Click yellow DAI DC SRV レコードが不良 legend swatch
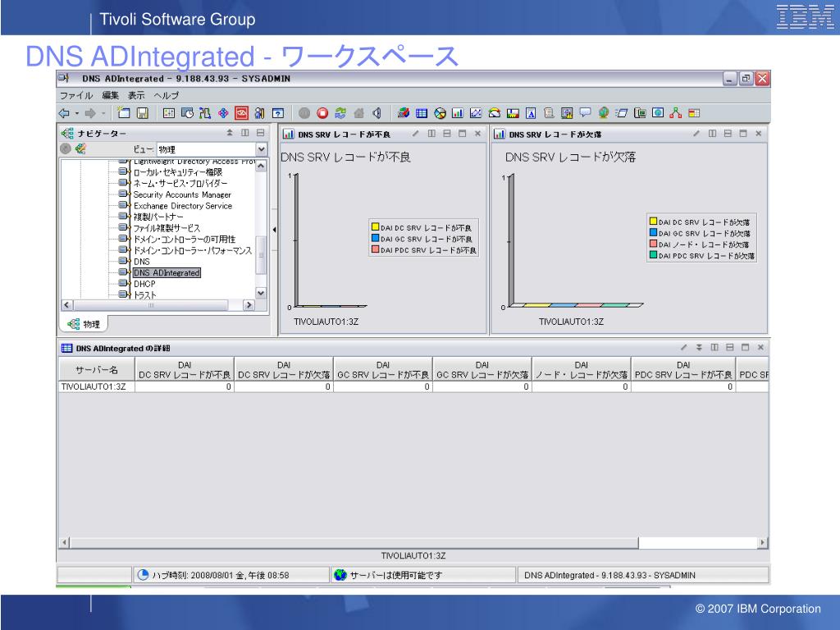Viewport: 840px width, 630px height. pos(376,226)
